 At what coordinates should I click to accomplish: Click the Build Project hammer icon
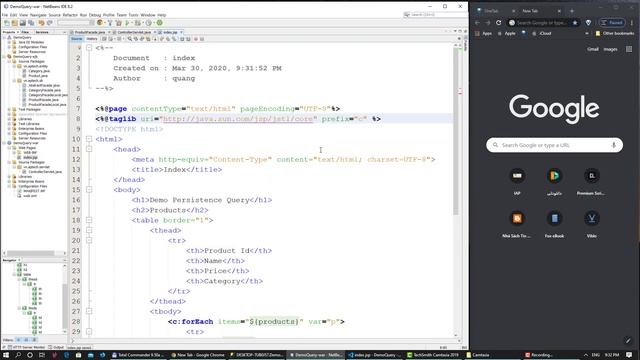(x=110, y=23)
